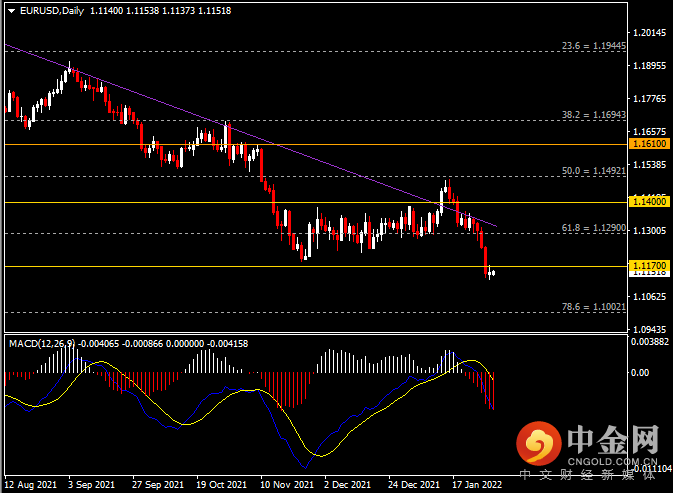This screenshot has width=673, height=493.
Task: Click the 24 Dec 2021 date label
Action: tap(414, 485)
